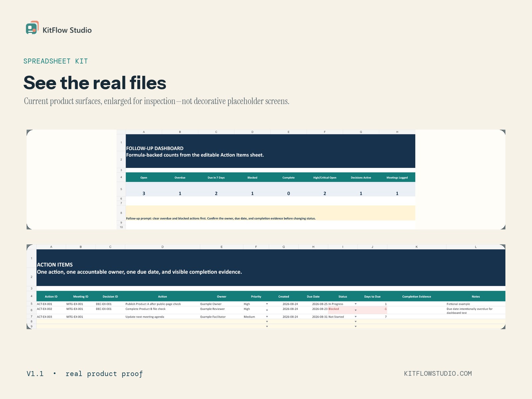Click the 'Fictional example' note cell
This screenshot has width=532, height=399.
point(476,304)
